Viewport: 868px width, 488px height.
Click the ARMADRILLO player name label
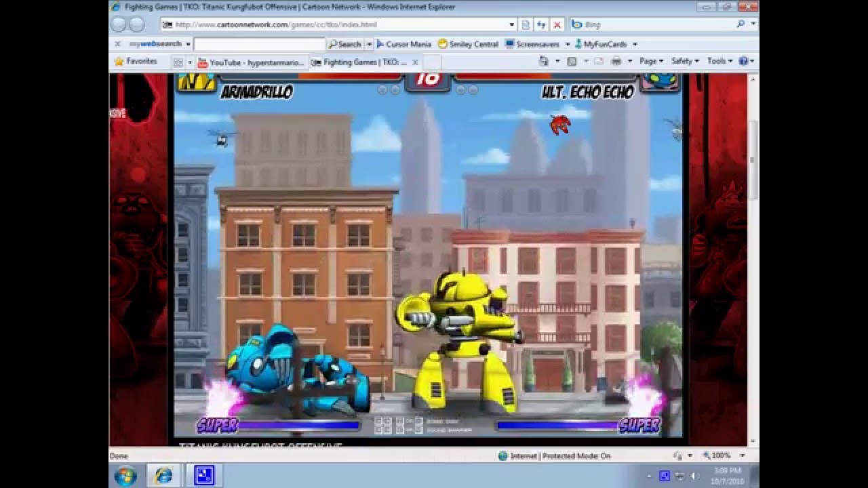click(x=257, y=92)
